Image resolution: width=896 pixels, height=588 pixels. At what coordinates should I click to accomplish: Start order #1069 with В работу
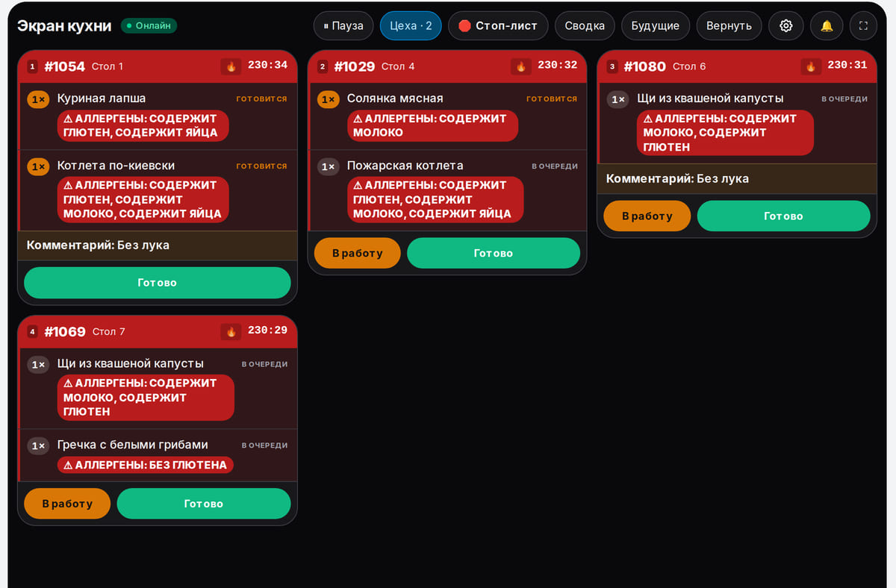(x=67, y=504)
